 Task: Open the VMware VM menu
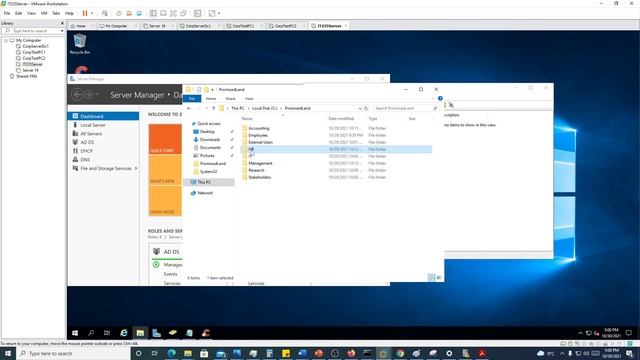[x=44, y=13]
